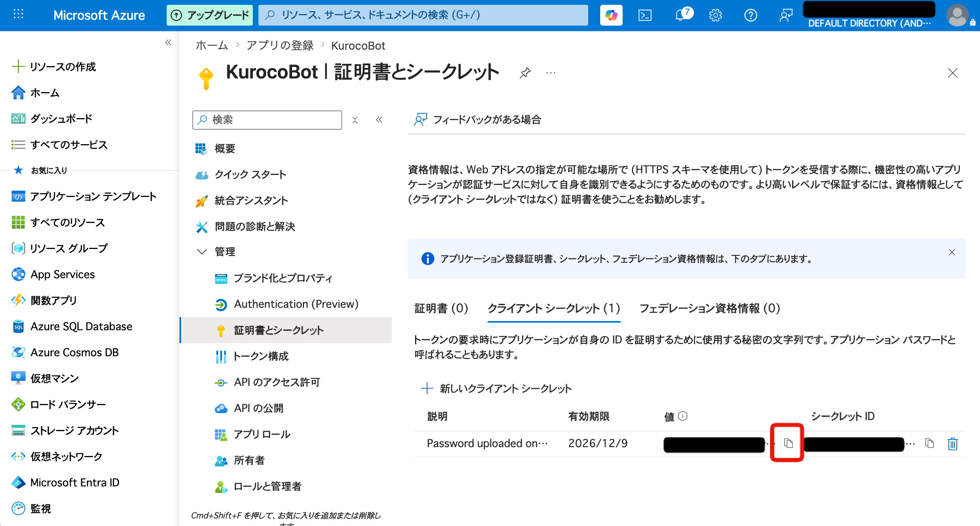This screenshot has width=980, height=526.
Task: Open フェデレーション資格情報 (0) tab
Action: point(710,308)
